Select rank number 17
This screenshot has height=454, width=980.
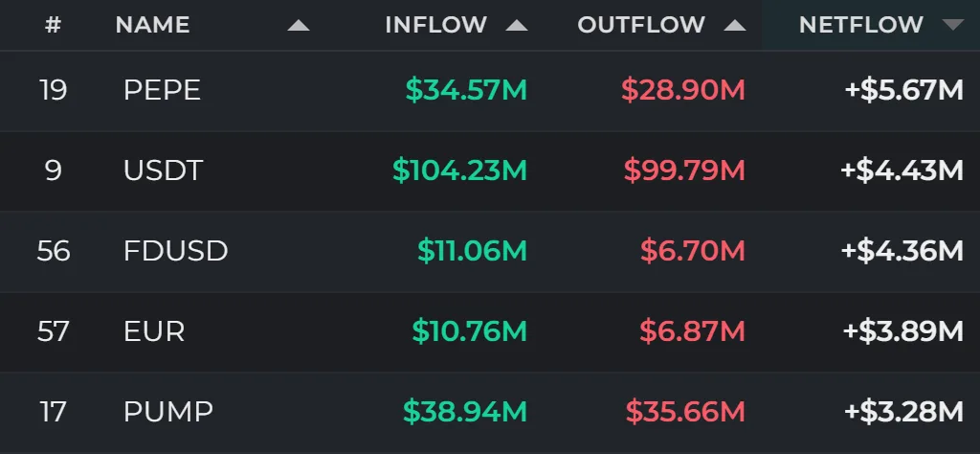point(54,412)
